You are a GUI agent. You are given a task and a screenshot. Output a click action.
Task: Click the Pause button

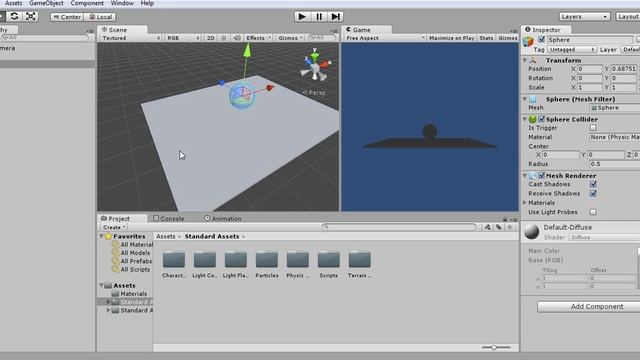click(x=319, y=17)
